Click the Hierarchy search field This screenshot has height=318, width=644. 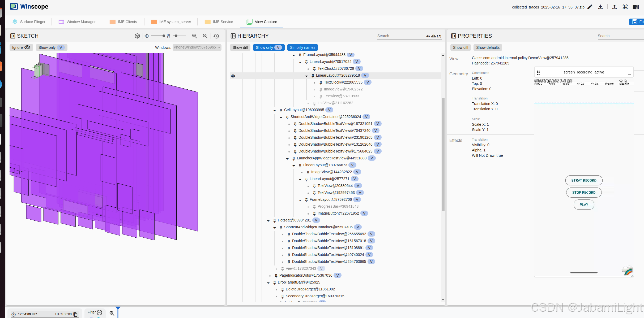(400, 36)
